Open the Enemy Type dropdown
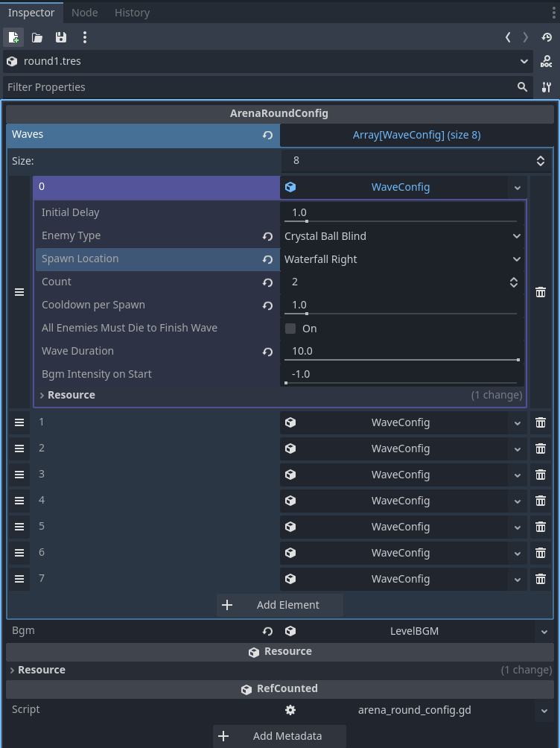 (402, 236)
